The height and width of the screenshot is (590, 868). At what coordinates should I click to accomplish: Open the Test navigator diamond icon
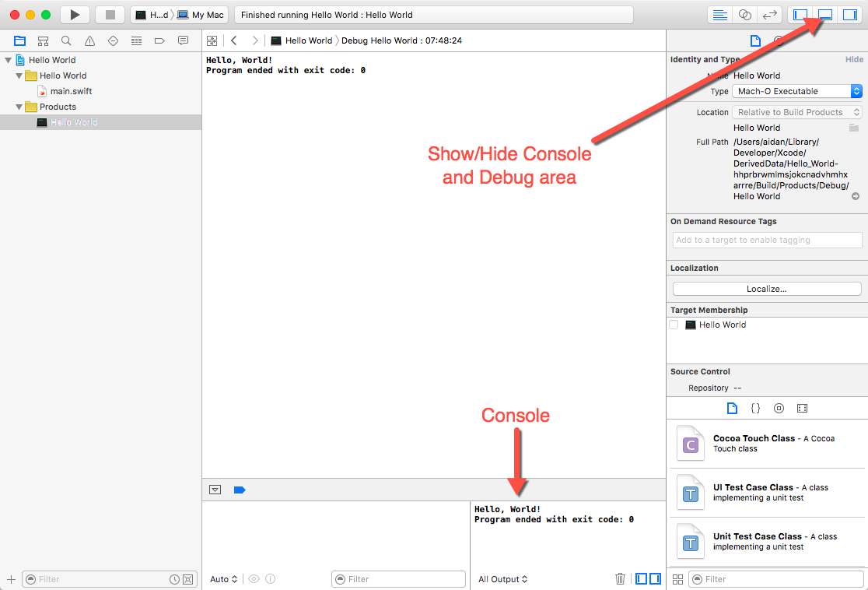[x=113, y=40]
